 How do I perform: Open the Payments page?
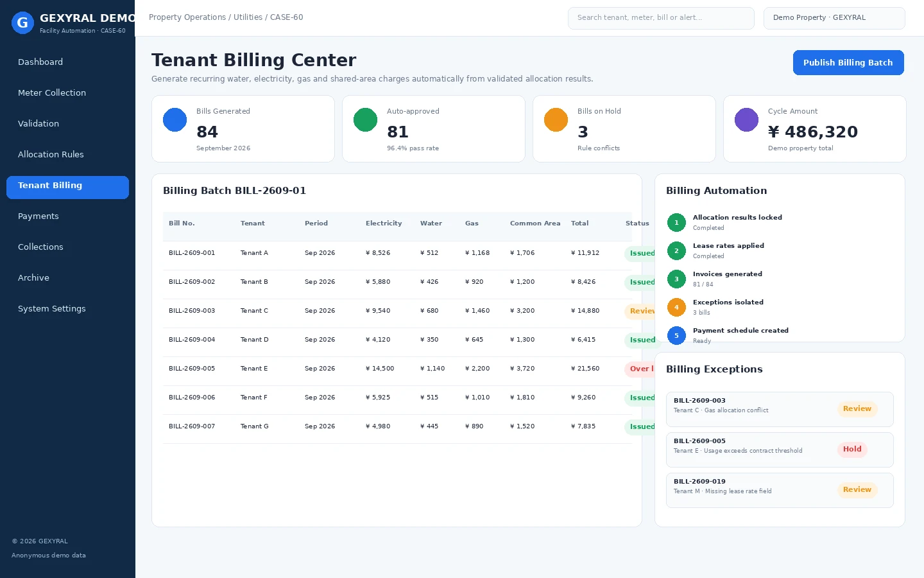click(x=67, y=216)
